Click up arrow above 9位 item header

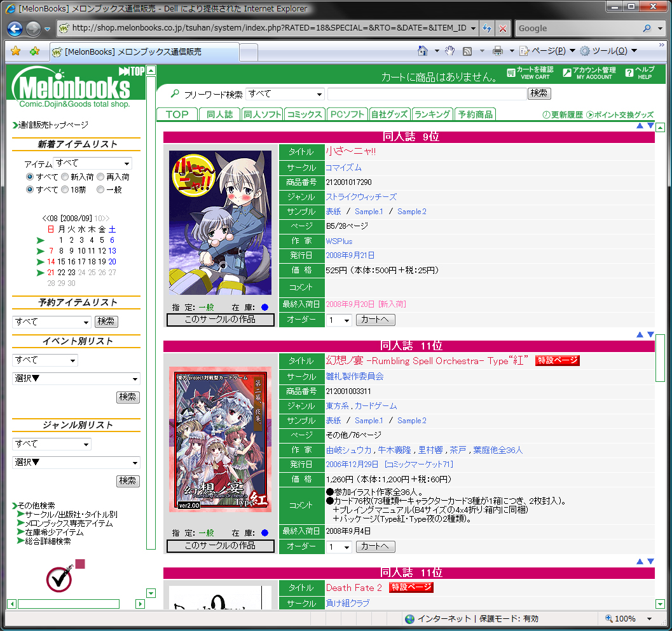(640, 126)
